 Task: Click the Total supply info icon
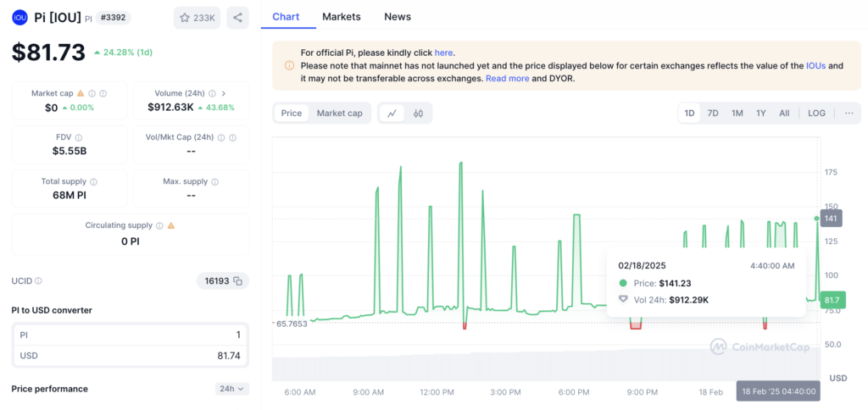click(93, 181)
